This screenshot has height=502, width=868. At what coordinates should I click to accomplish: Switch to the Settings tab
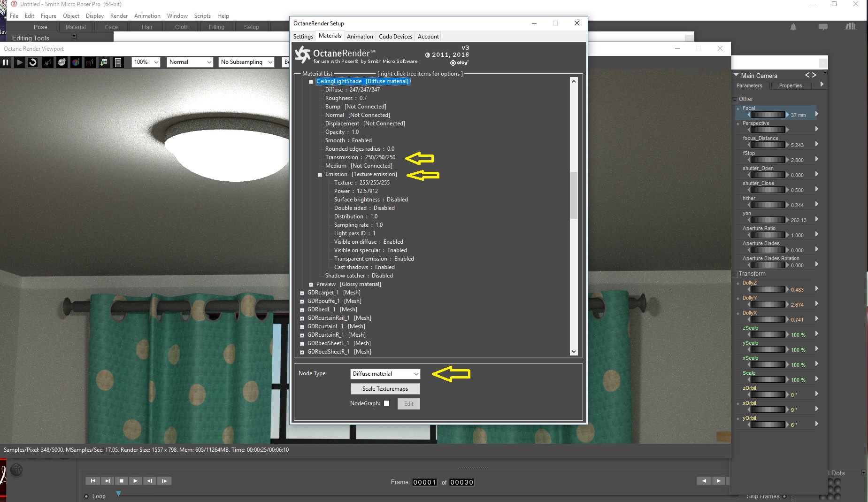click(x=303, y=37)
